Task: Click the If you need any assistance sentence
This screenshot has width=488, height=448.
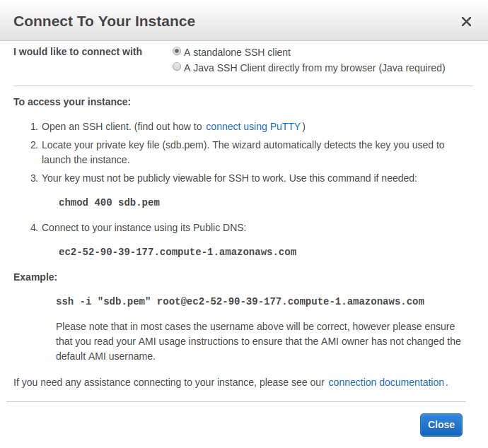Action: click(x=169, y=382)
